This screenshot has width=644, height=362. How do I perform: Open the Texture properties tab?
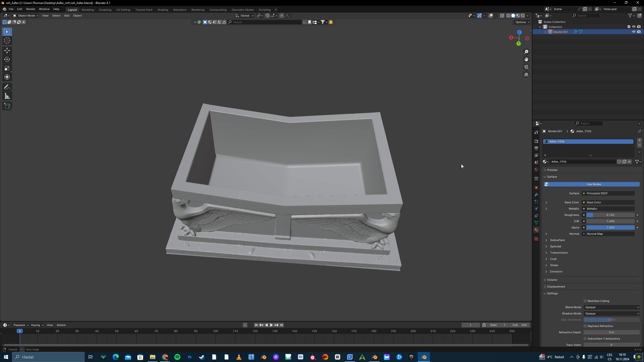coord(536,239)
